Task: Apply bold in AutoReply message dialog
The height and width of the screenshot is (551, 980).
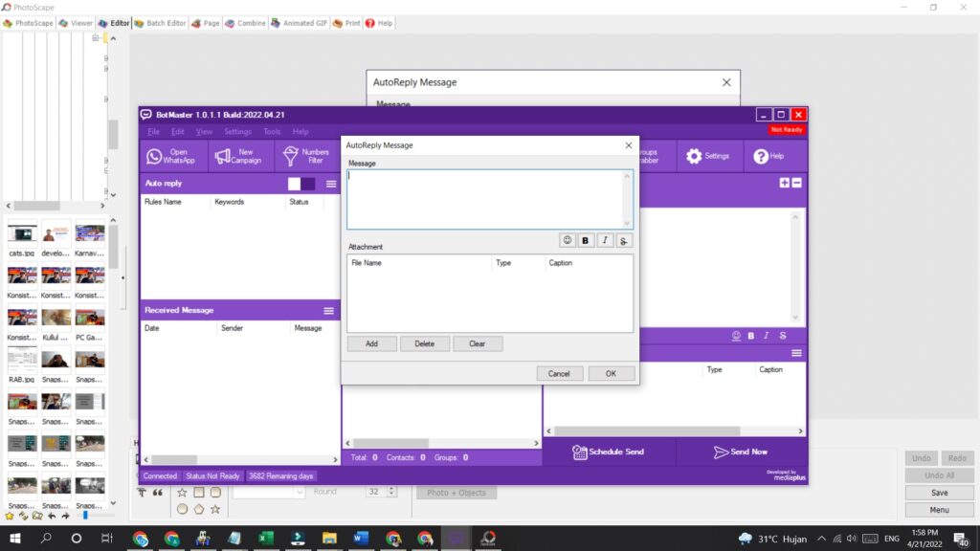Action: tap(586, 240)
